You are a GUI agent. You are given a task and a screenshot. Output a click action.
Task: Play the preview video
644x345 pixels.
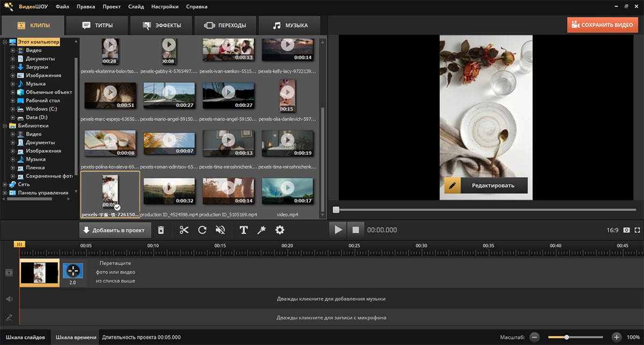click(338, 230)
